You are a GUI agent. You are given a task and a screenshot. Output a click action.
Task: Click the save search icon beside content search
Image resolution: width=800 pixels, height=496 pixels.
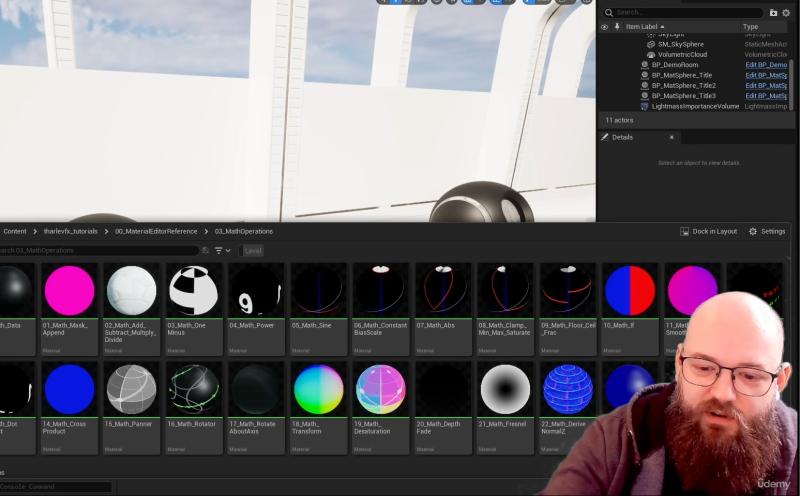tap(206, 251)
